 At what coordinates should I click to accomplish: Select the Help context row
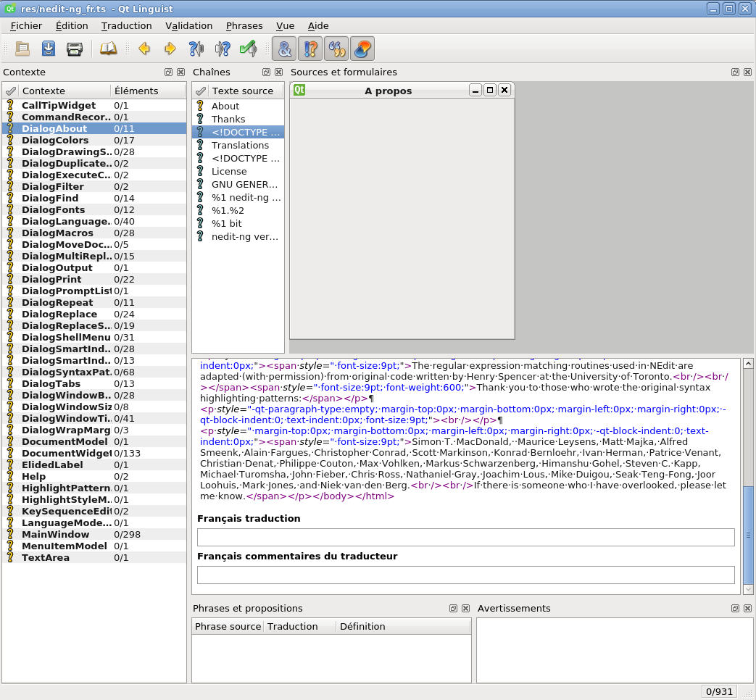pos(94,476)
